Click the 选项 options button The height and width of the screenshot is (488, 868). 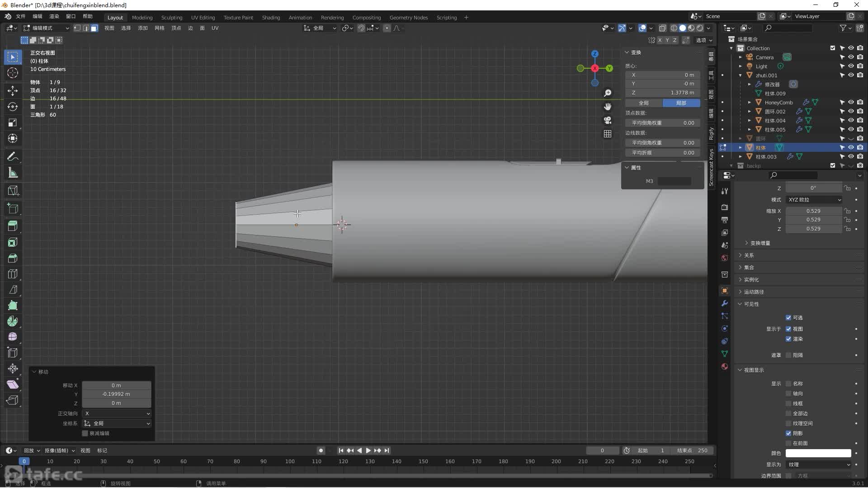click(x=704, y=40)
